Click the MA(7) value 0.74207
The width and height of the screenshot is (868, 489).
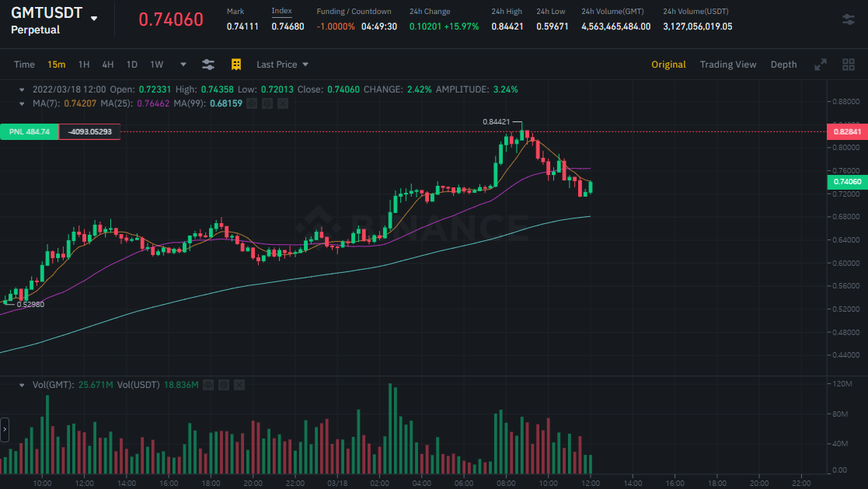[x=80, y=103]
